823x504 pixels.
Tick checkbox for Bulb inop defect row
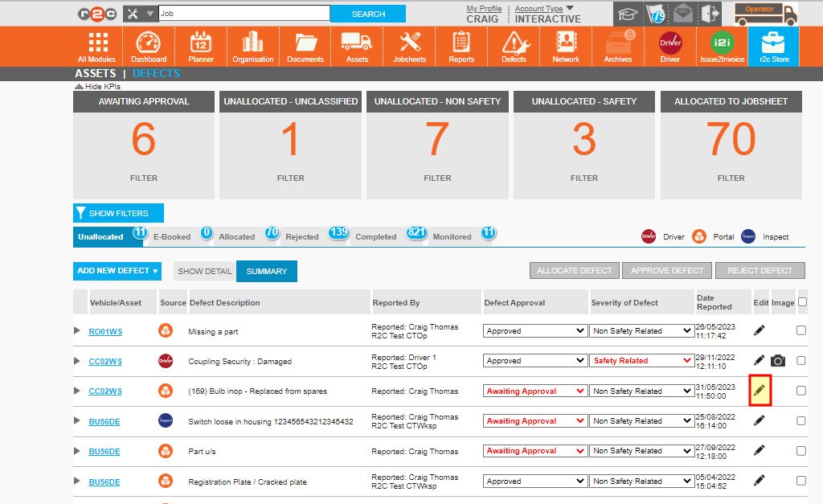coord(801,391)
